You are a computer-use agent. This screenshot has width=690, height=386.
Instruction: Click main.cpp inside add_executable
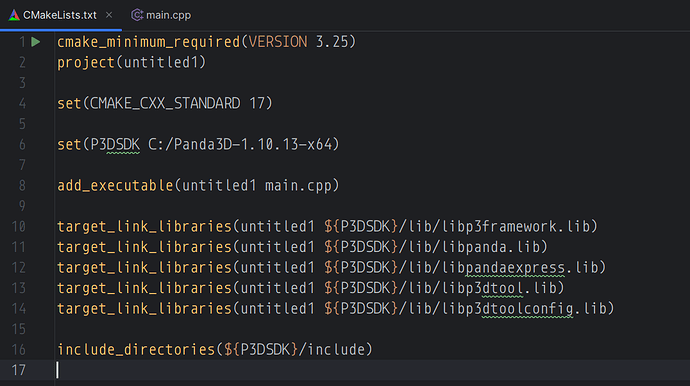pos(298,185)
